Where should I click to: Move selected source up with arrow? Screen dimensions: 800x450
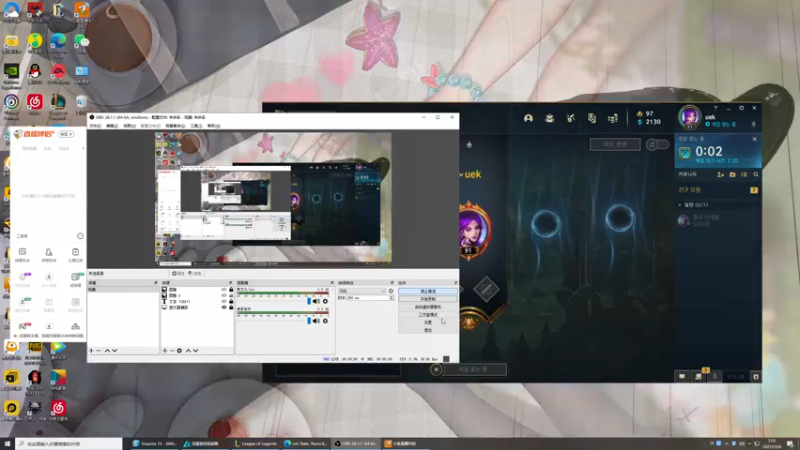coord(188,351)
